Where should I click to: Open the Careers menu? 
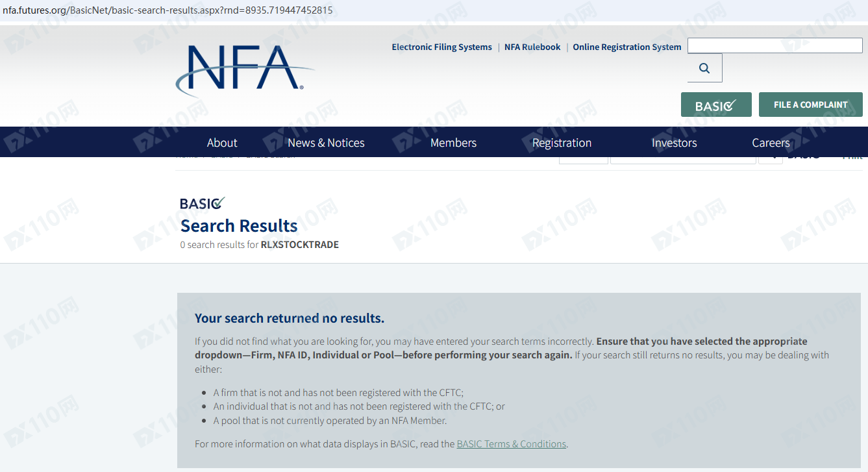click(771, 143)
